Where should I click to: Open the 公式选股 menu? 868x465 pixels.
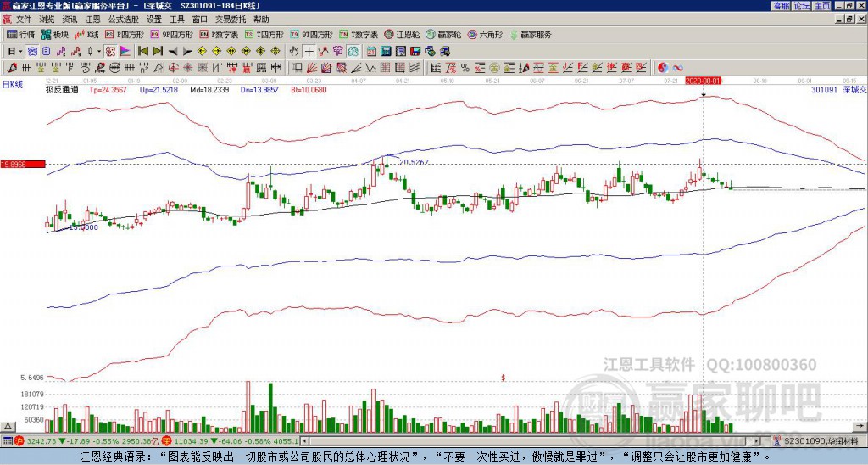coord(124,20)
